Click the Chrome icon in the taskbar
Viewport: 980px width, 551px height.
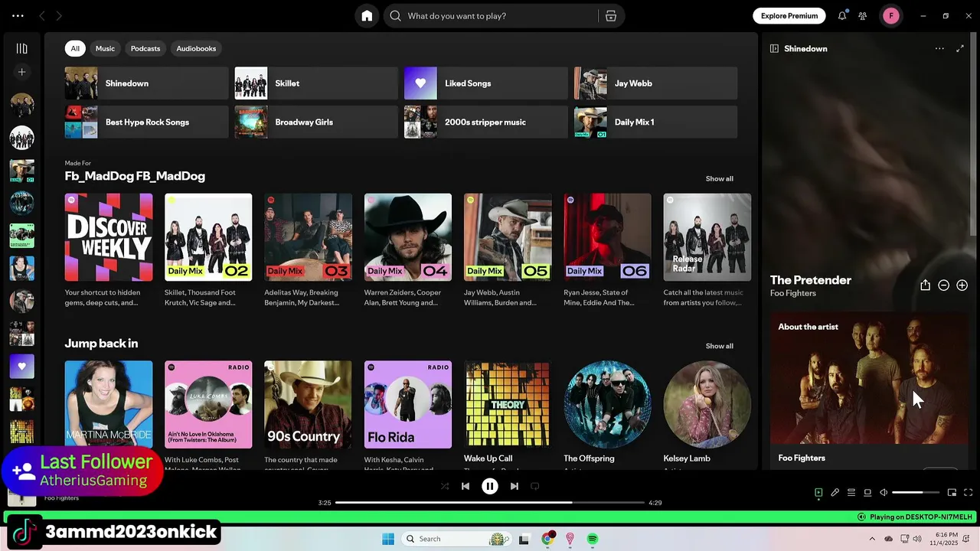click(x=547, y=539)
